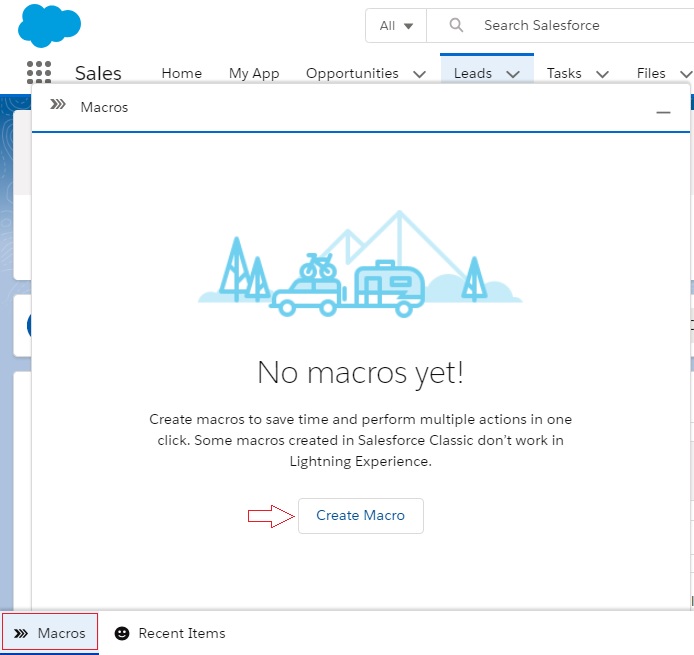Expand the Leads tab dropdown arrow
This screenshot has width=694, height=655.
(x=513, y=74)
